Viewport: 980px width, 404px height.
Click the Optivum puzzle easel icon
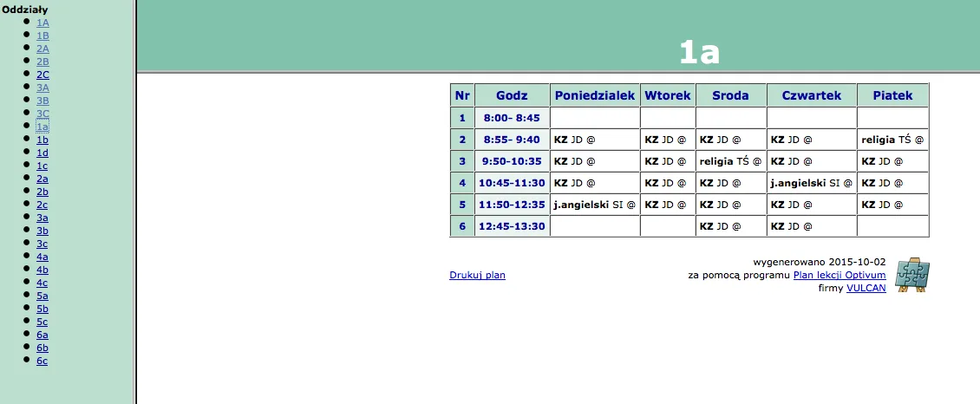(x=911, y=275)
